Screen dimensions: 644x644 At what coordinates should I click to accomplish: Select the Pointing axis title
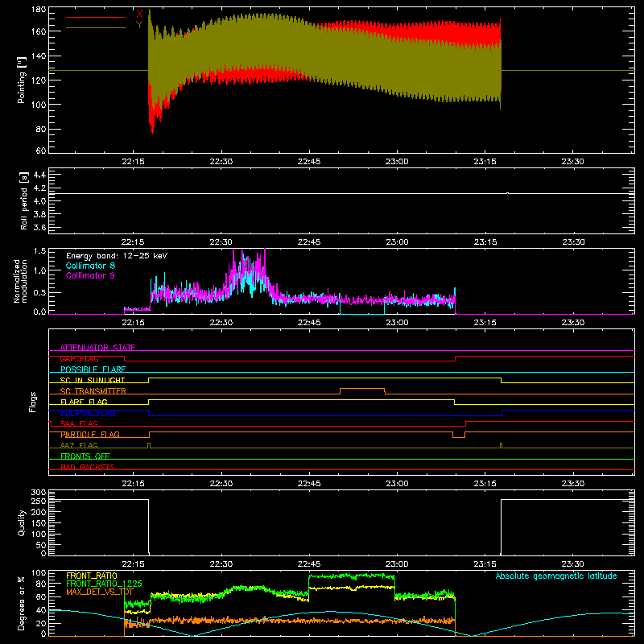(22, 80)
